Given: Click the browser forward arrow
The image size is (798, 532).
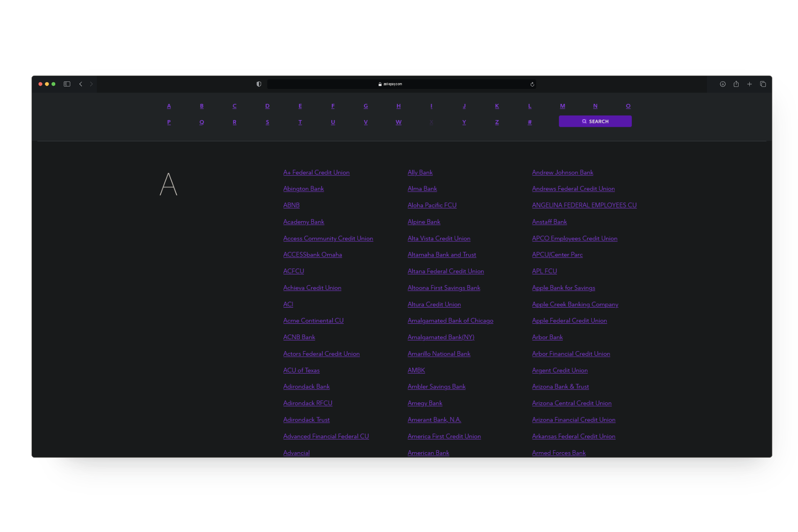Looking at the screenshot, I should pos(91,84).
